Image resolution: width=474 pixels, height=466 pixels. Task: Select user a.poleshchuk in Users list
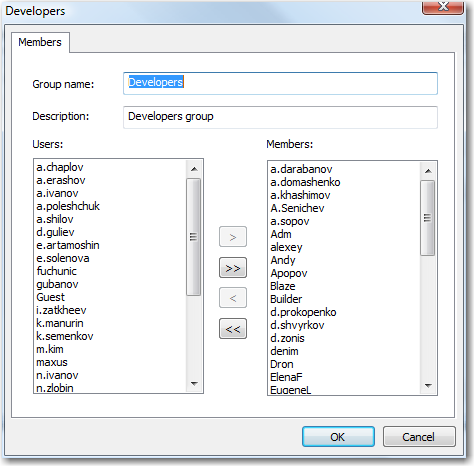coord(68,206)
